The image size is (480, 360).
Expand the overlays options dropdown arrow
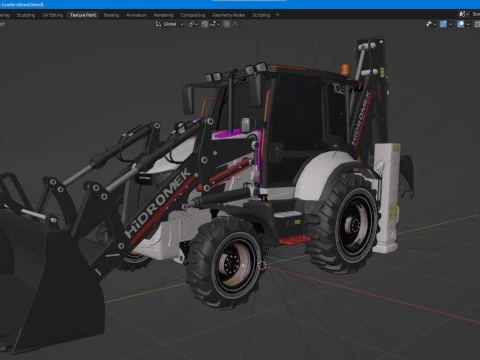pos(468,24)
